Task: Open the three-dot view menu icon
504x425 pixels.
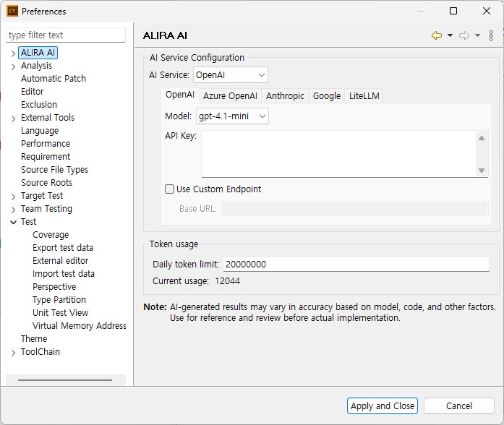Action: coord(491,35)
